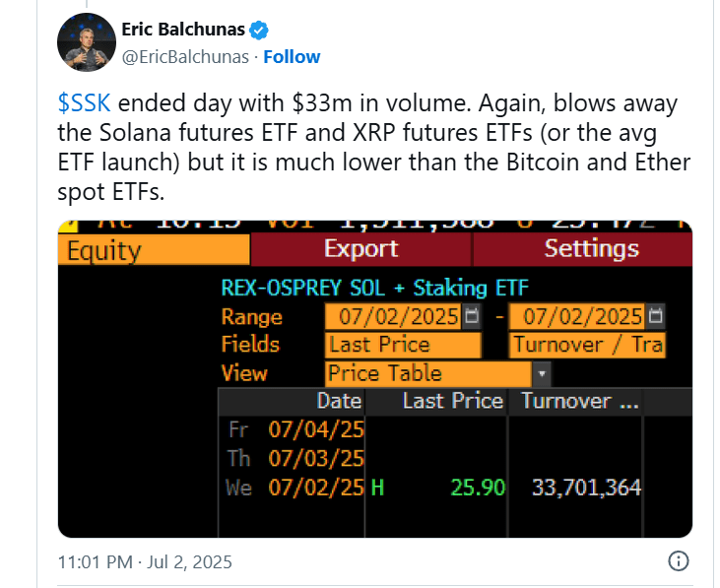The height and width of the screenshot is (588, 720).
Task: Click the 07/02/25 table row
Action: 433,487
